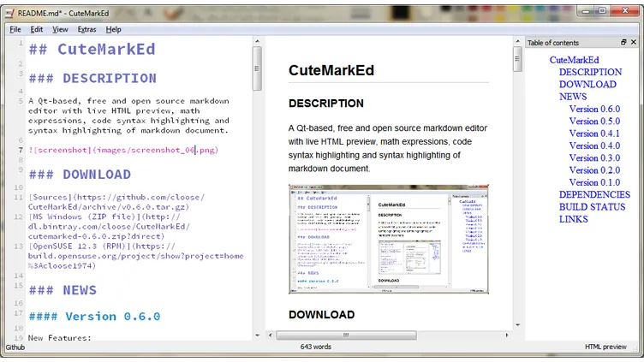Float the Table of contents panel
The height and width of the screenshot is (362, 644).
623,42
